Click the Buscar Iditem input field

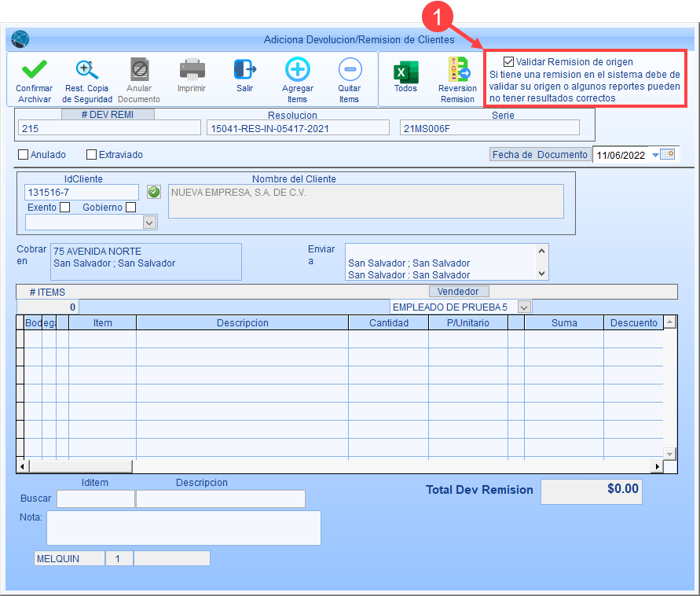click(96, 499)
